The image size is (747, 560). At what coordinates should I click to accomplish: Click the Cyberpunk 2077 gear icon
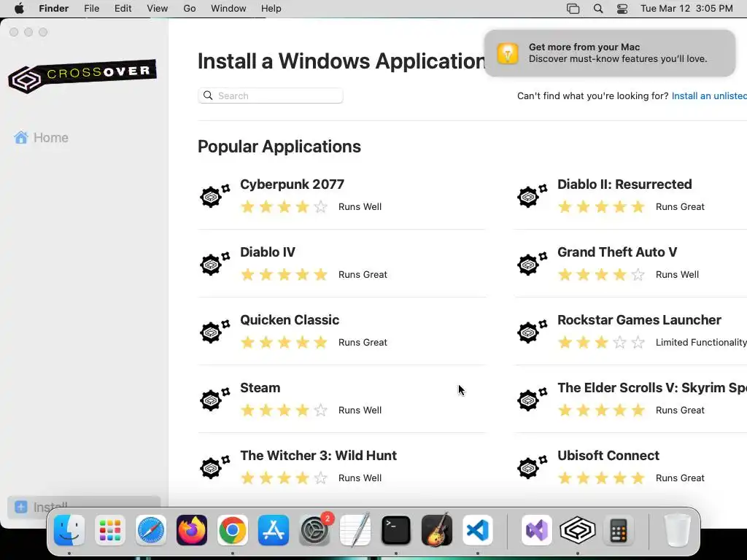(215, 195)
